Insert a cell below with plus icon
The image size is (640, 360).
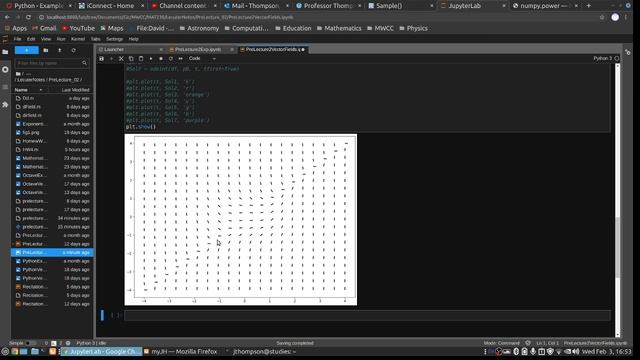tap(111, 59)
